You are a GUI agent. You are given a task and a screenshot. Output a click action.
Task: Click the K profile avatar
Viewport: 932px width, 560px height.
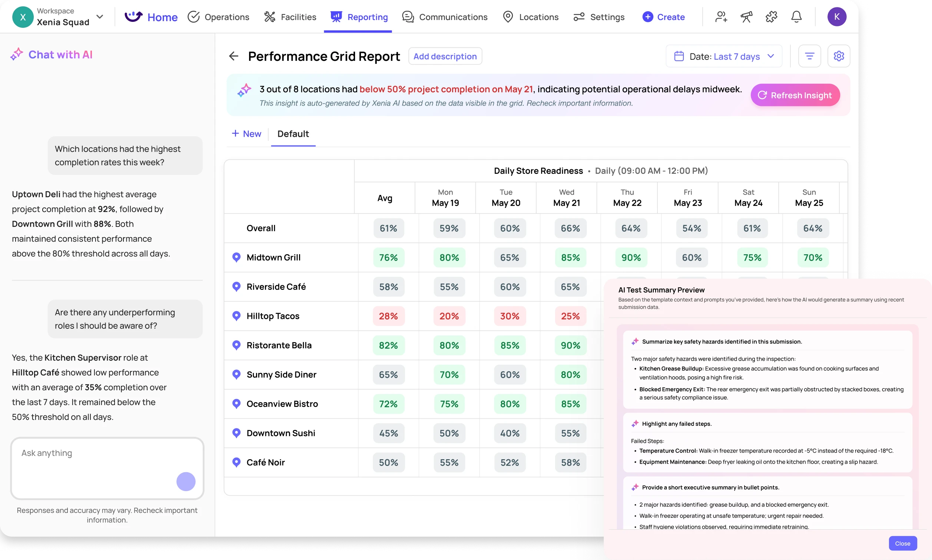[x=836, y=17]
